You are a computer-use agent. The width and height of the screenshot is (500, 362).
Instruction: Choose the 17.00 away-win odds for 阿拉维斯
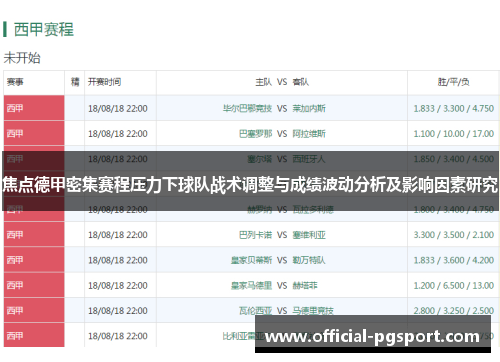pos(483,134)
